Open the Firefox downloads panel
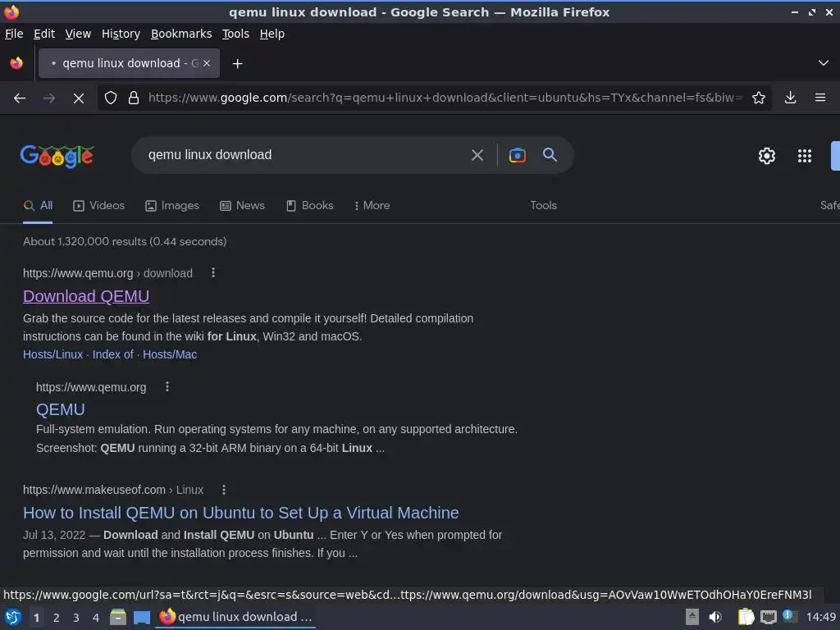This screenshot has height=630, width=840. click(x=790, y=98)
